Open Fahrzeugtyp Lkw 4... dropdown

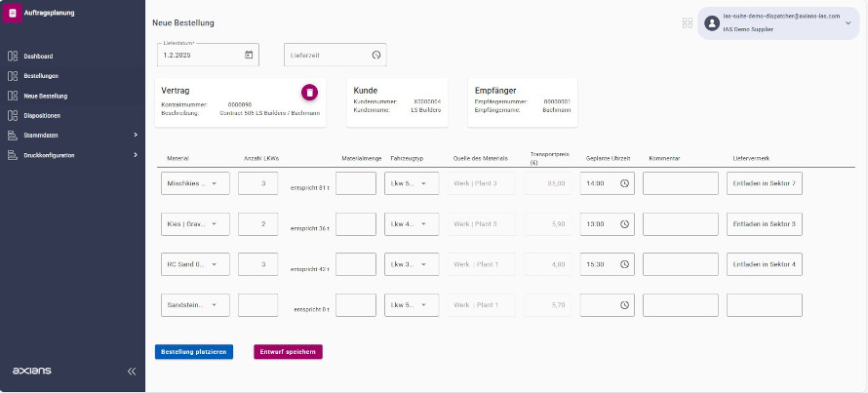412,224
